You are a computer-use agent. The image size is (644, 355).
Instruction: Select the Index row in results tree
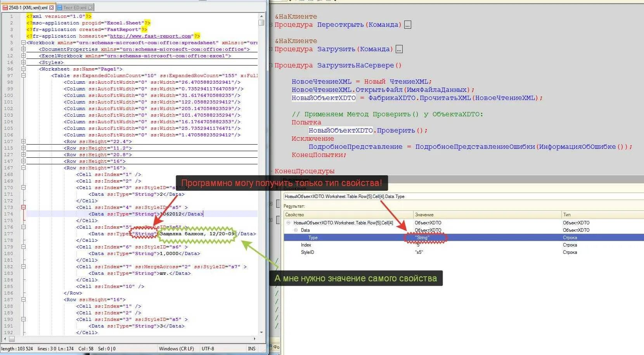pos(464,245)
